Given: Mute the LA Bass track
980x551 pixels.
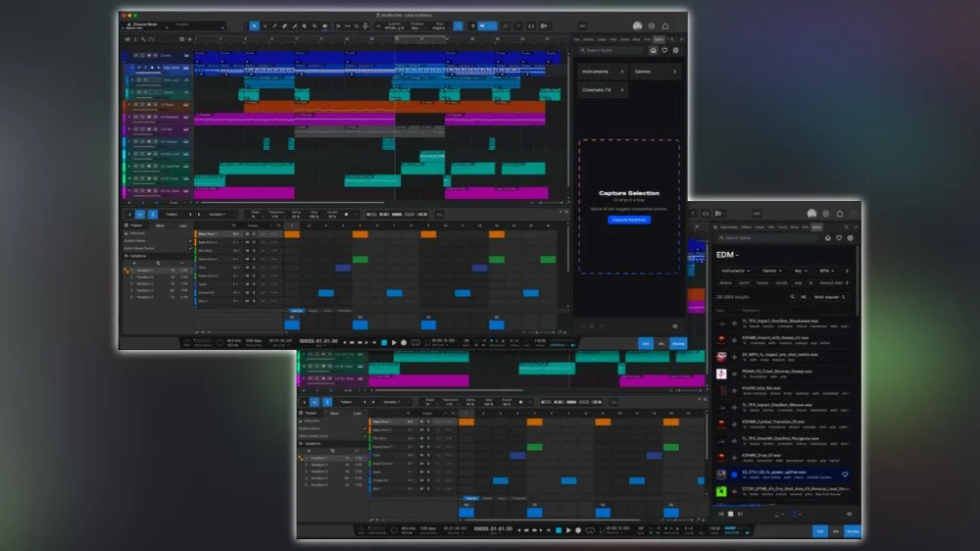Looking at the screenshot, I should pos(135,105).
